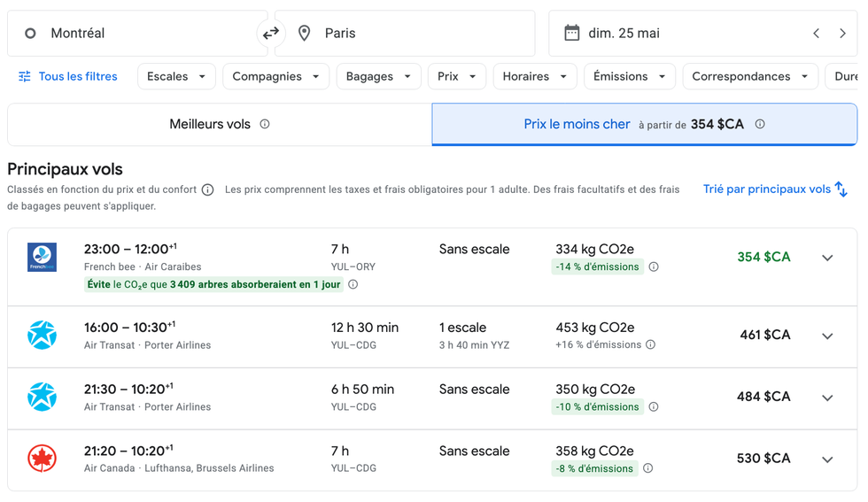868x502 pixels.
Task: Advance to the next date
Action: click(842, 34)
